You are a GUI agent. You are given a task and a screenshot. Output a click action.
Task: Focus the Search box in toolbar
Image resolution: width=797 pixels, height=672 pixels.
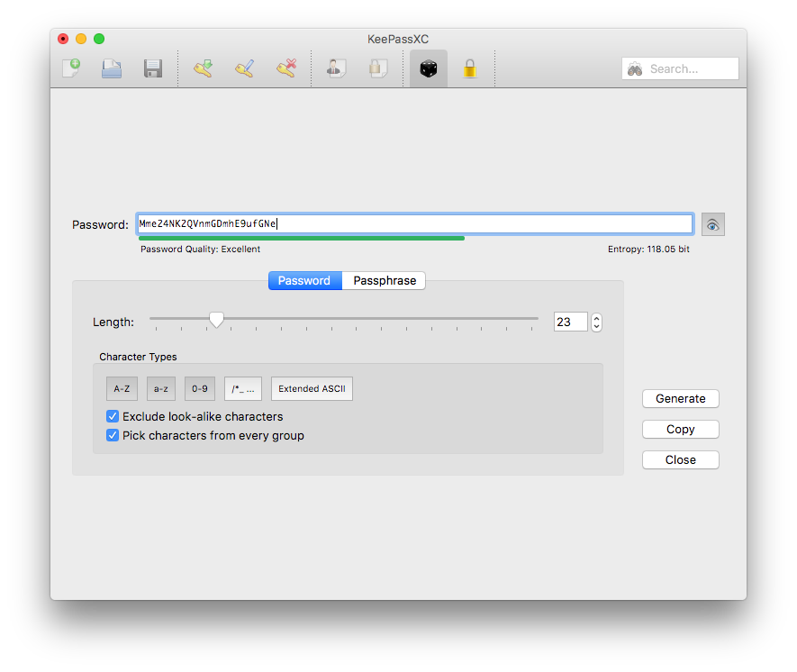[680, 68]
